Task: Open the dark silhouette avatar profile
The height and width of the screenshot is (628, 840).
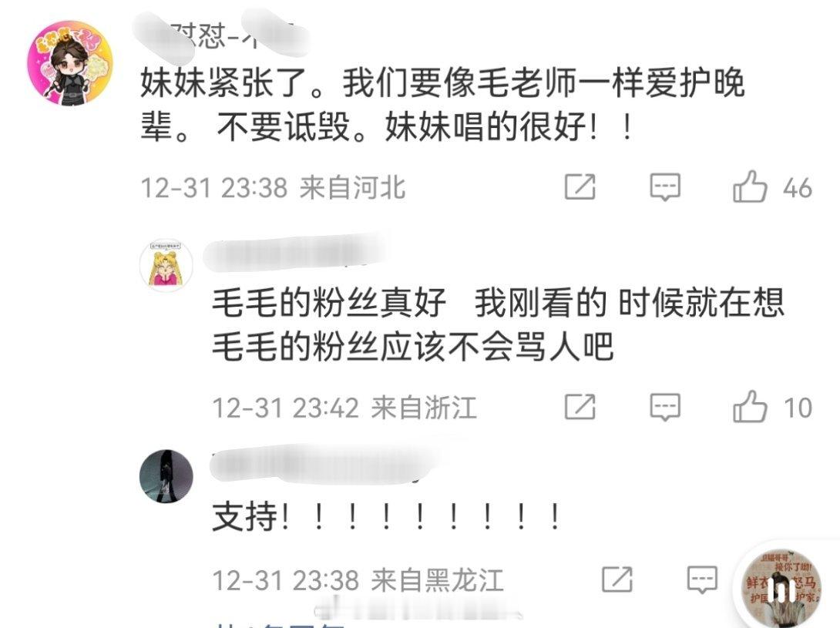Action: (x=166, y=476)
